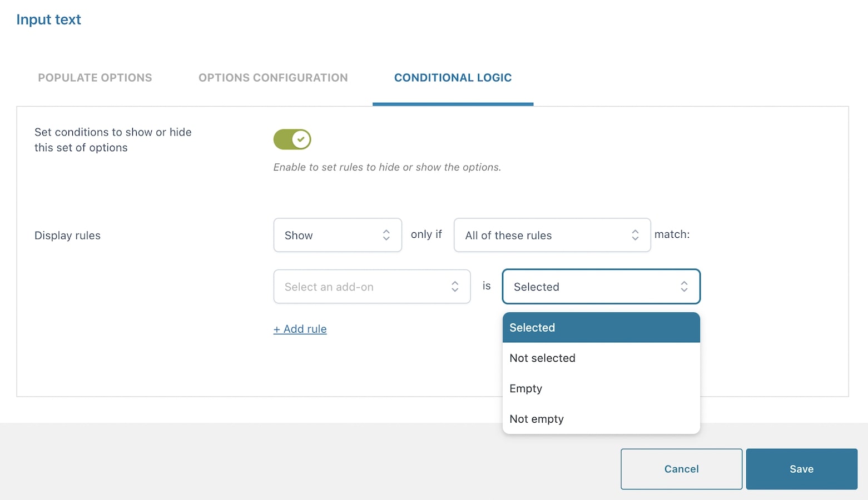This screenshot has width=868, height=500.
Task: Disable the show or hide conditions toggle
Action: (292, 139)
